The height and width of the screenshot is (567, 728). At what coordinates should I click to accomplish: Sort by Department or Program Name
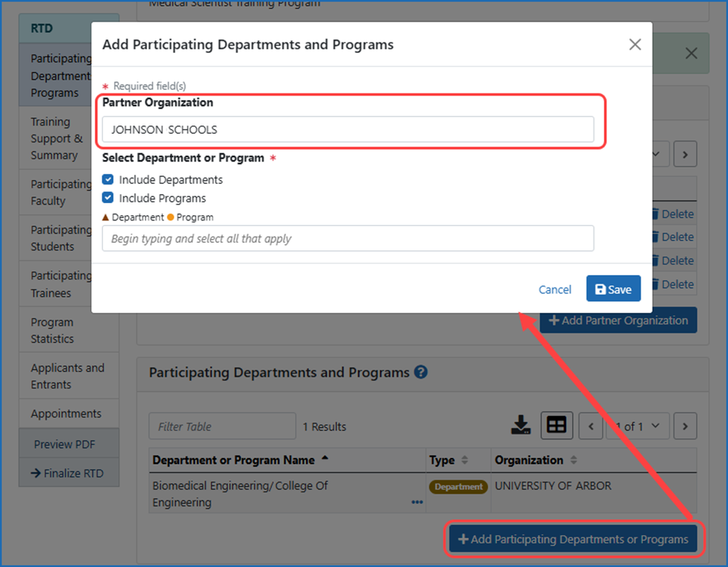click(x=240, y=459)
